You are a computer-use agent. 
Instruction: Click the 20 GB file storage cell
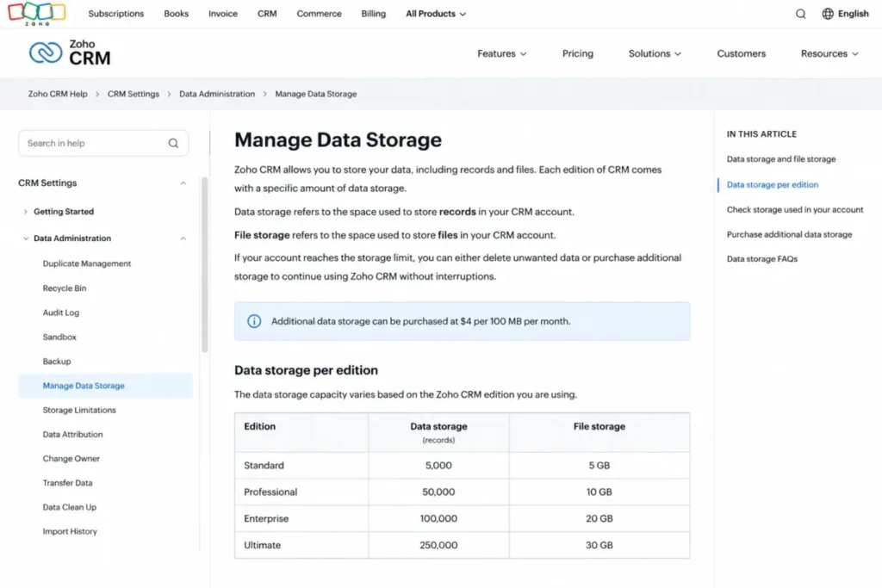(x=599, y=518)
